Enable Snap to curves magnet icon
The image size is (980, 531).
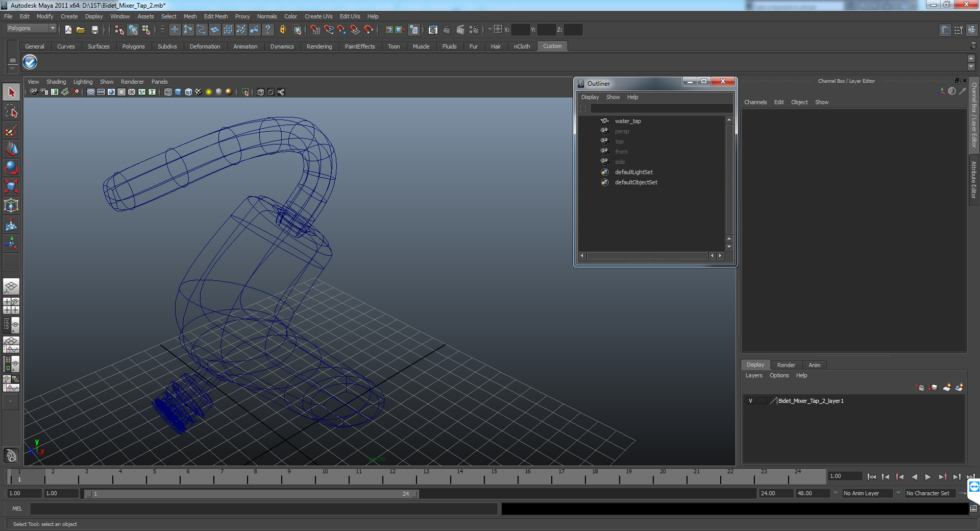pos(329,30)
